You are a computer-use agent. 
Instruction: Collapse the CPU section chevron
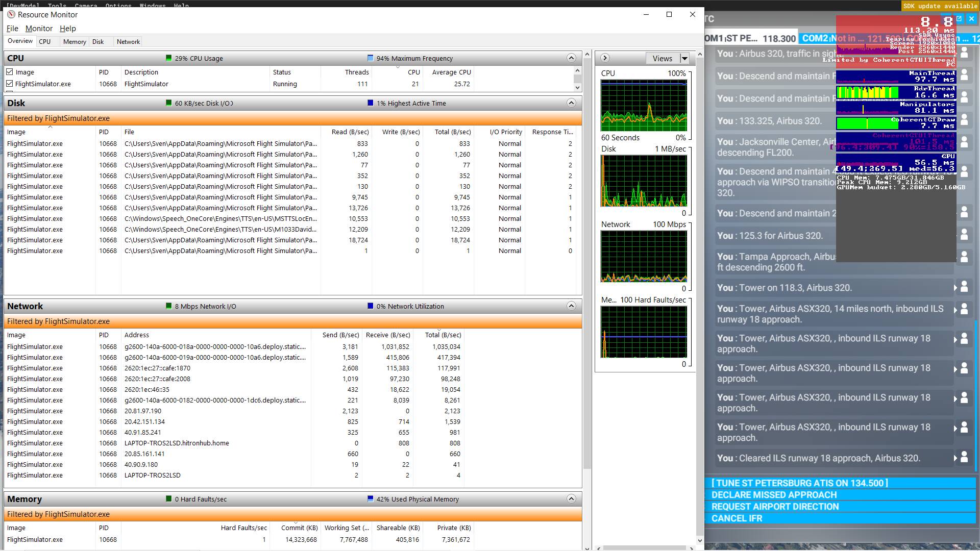click(x=571, y=58)
